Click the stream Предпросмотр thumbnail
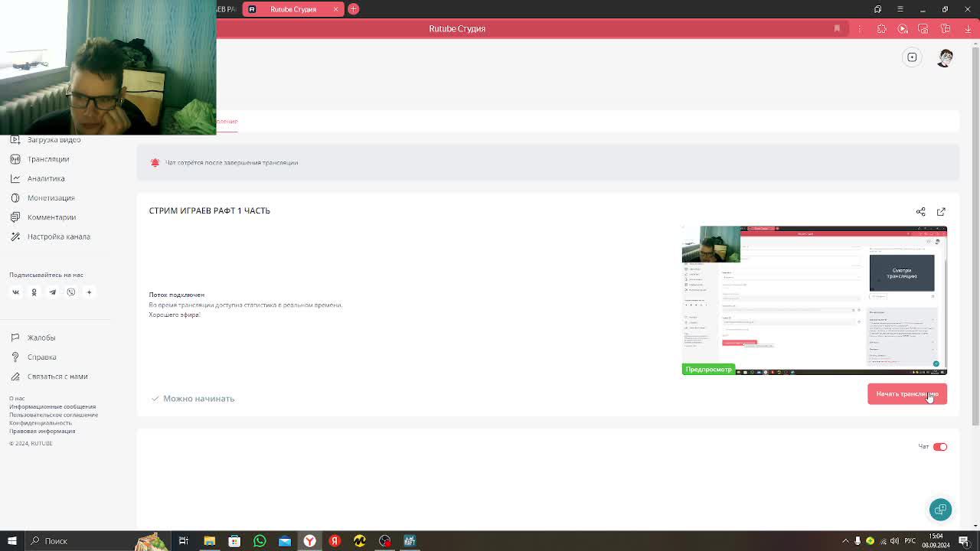980x551 pixels. (815, 300)
